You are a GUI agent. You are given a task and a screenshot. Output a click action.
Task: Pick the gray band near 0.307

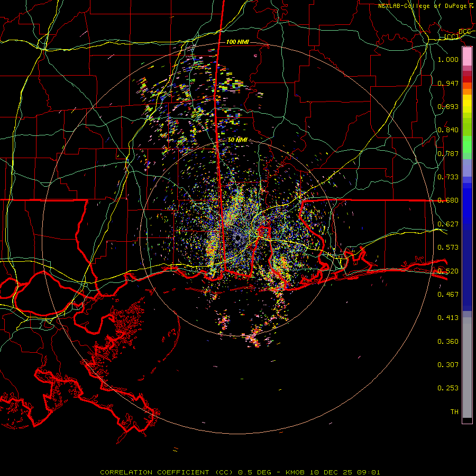467,368
